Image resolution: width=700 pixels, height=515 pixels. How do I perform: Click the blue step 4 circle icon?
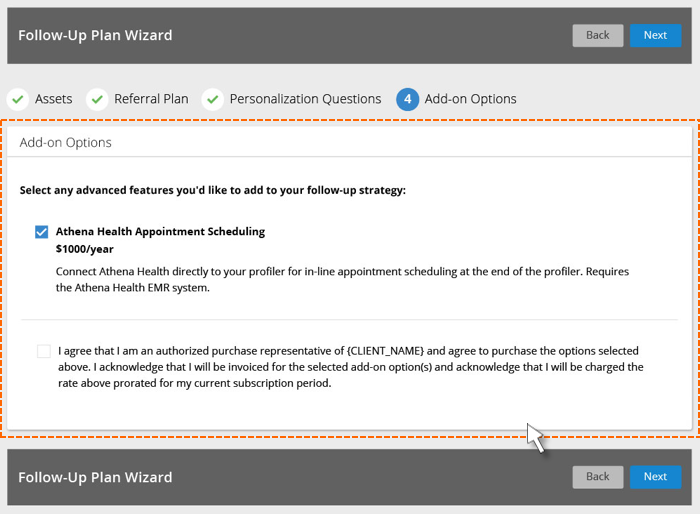pos(407,99)
